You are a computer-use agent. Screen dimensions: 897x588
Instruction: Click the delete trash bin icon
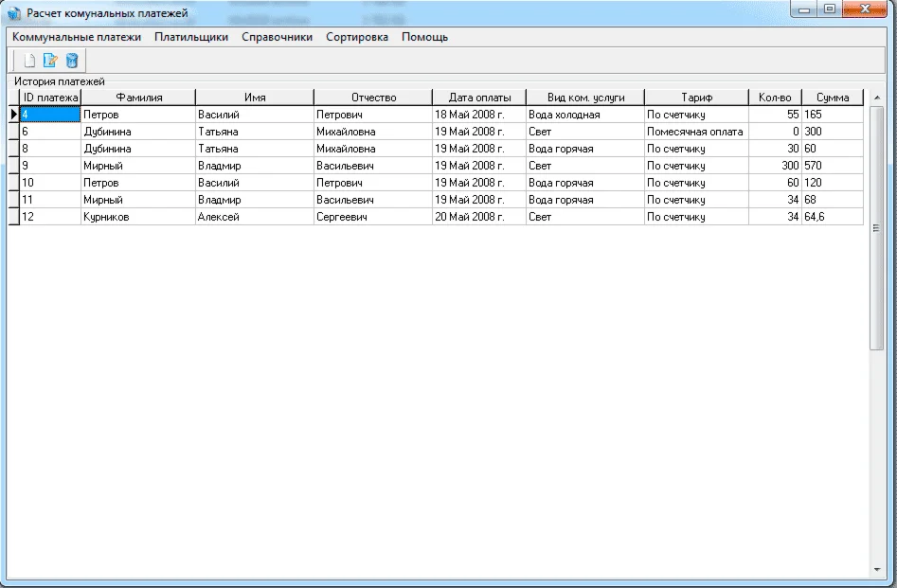tap(72, 62)
